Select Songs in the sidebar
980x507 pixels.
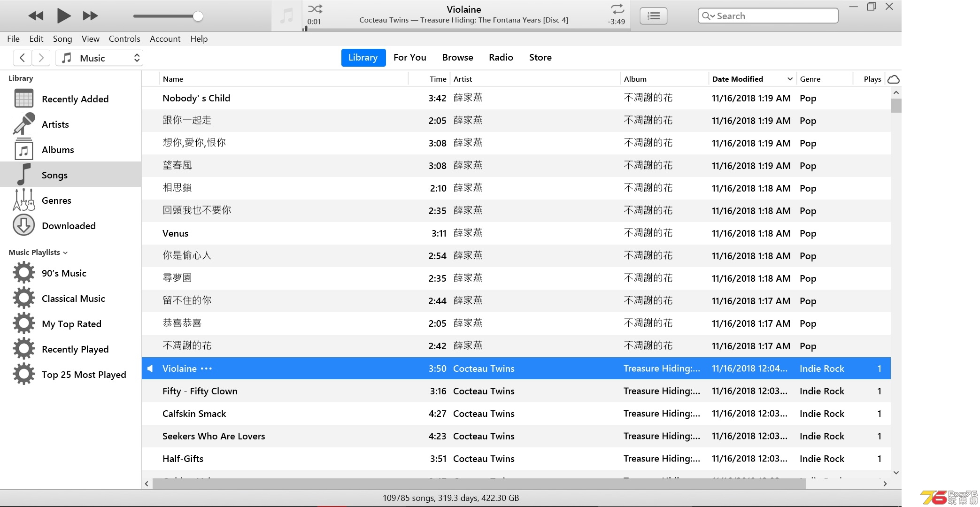tap(70, 175)
